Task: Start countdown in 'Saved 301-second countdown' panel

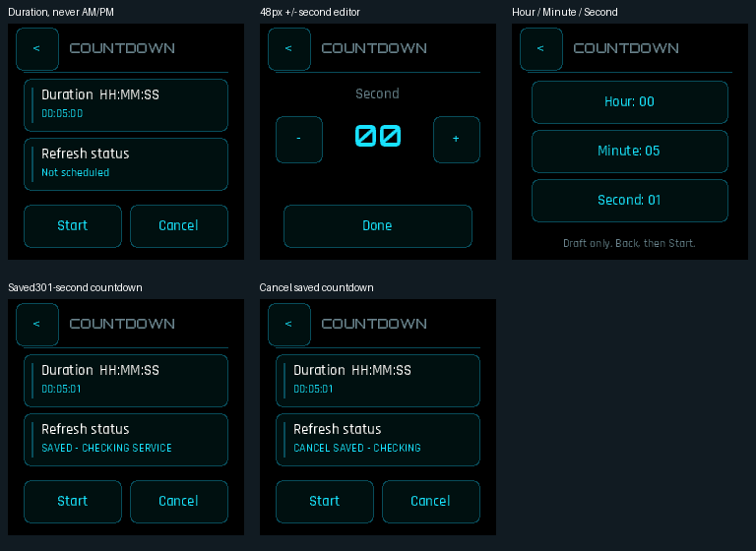Action: pos(73,502)
